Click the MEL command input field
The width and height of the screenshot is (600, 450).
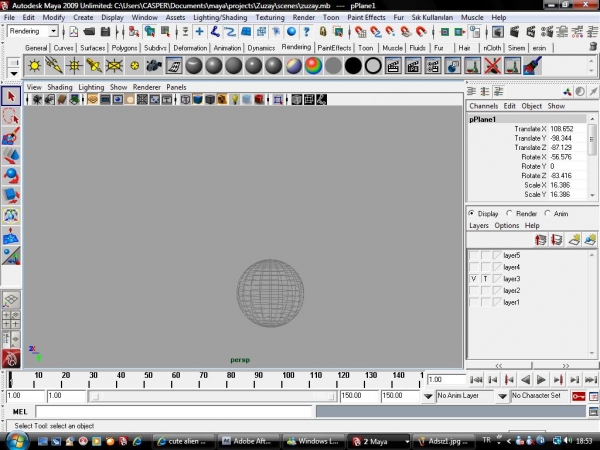(174, 412)
